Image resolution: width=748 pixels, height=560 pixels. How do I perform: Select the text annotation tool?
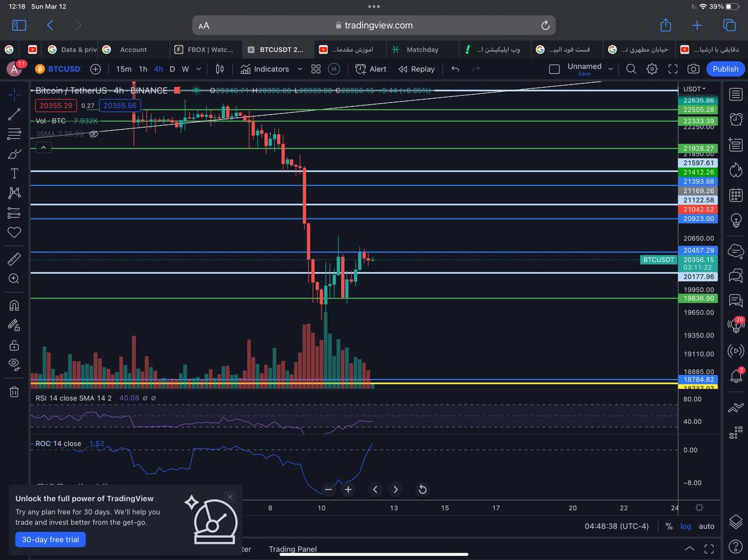[x=14, y=173]
